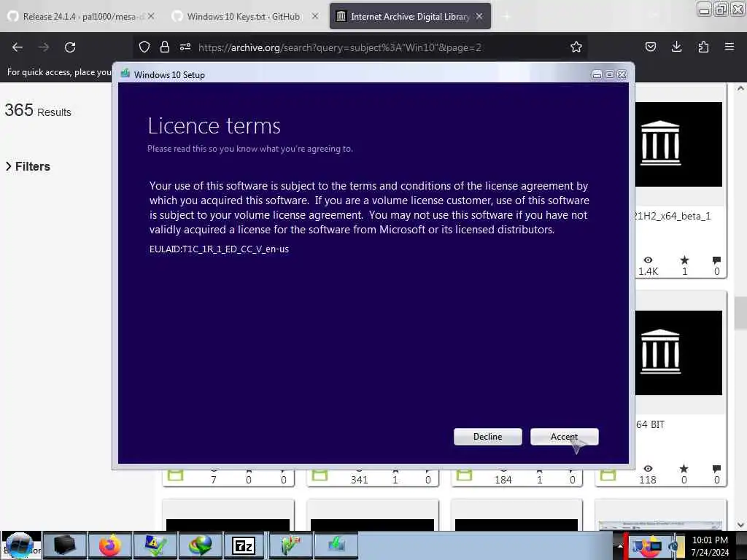The image size is (747, 560).
Task: Click media type icon in 184 views card
Action: [464, 475]
